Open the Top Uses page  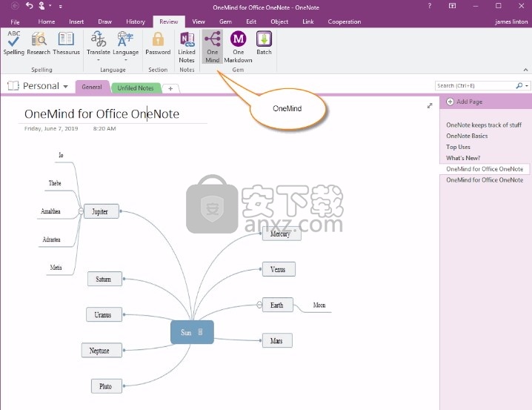pos(458,147)
